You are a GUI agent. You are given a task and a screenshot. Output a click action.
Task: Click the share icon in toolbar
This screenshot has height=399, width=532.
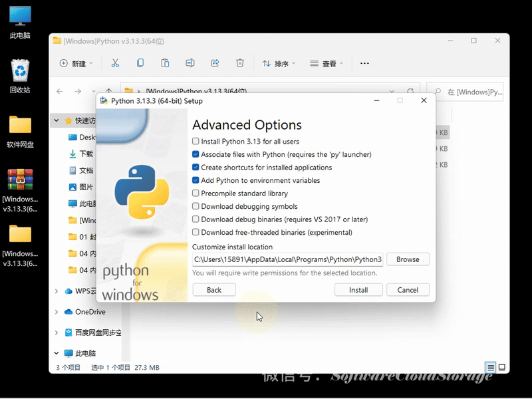click(x=215, y=63)
